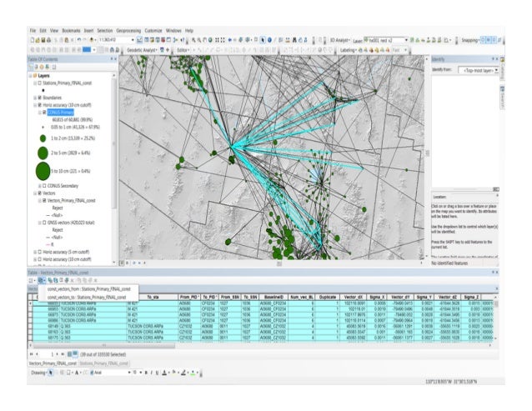The width and height of the screenshot is (532, 411).
Task: Open the map scale dropdown
Action: [133, 40]
